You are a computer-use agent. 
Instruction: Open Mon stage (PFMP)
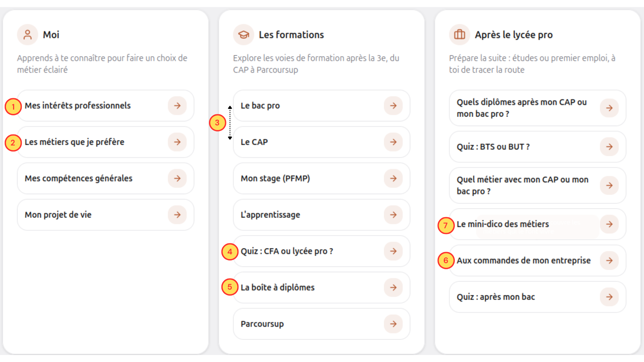(322, 178)
